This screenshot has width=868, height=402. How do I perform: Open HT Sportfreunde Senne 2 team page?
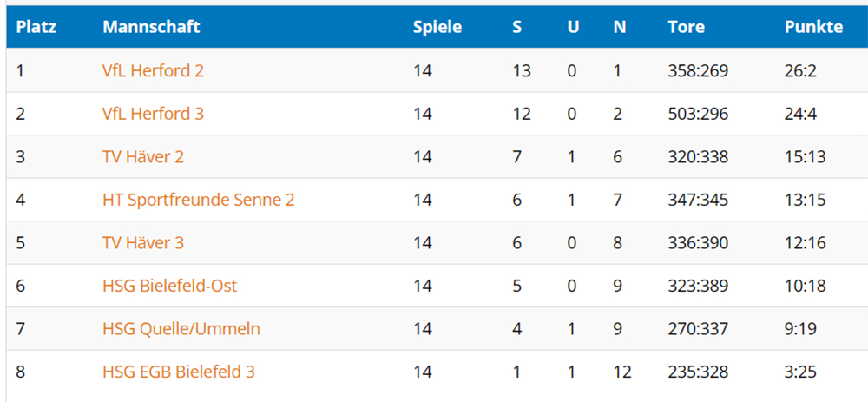click(x=198, y=200)
